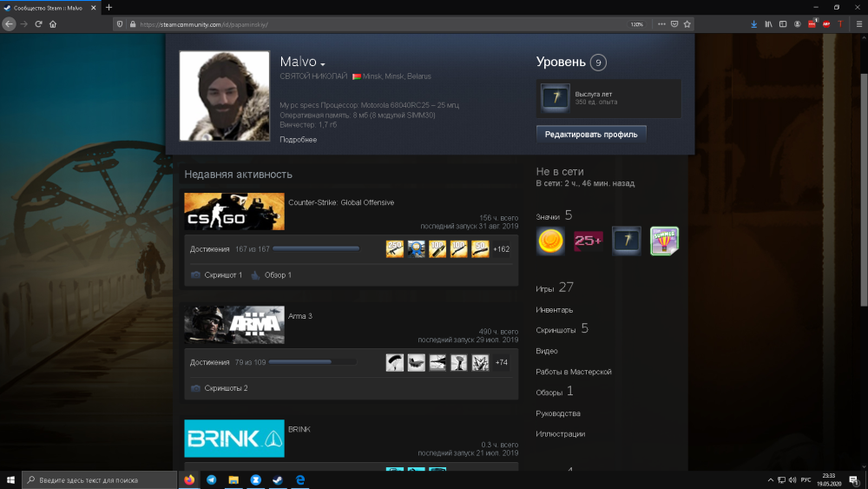Open the Arma 3 game banner image
The width and height of the screenshot is (868, 489).
coord(234,325)
